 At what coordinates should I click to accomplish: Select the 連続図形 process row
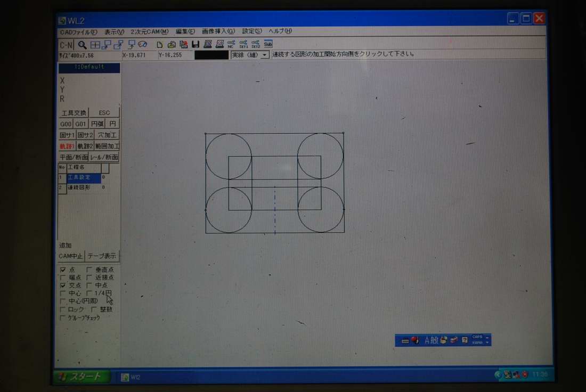(84, 187)
